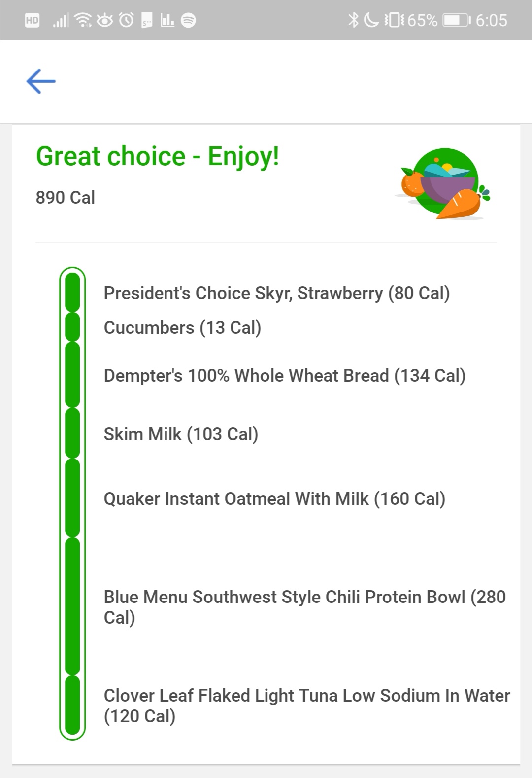Tap the green chili bowl calorie bar segment
The image size is (532, 778).
72,606
